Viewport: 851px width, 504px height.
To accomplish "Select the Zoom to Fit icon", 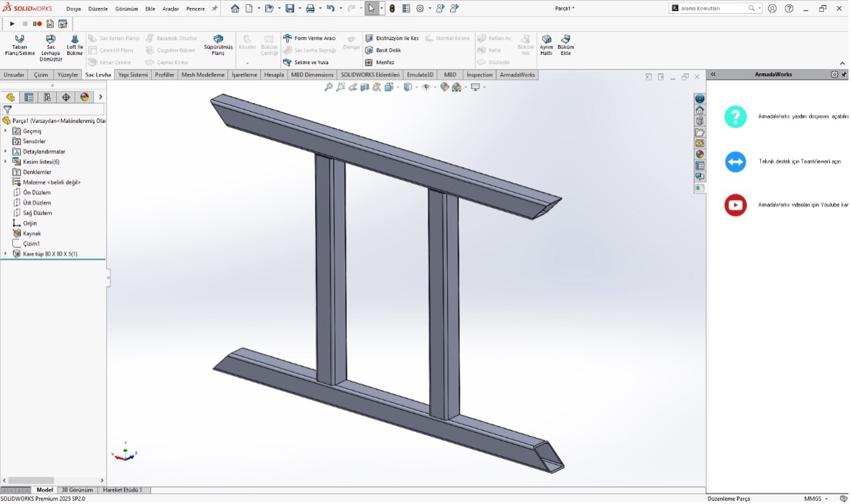I will click(329, 87).
